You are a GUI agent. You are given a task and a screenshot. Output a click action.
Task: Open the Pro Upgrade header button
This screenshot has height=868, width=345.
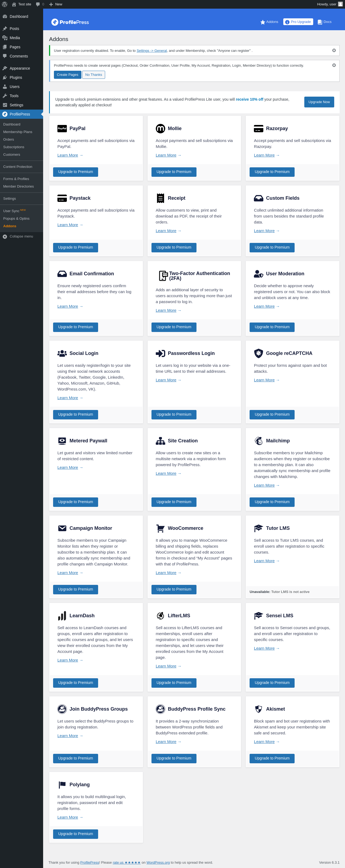click(298, 22)
